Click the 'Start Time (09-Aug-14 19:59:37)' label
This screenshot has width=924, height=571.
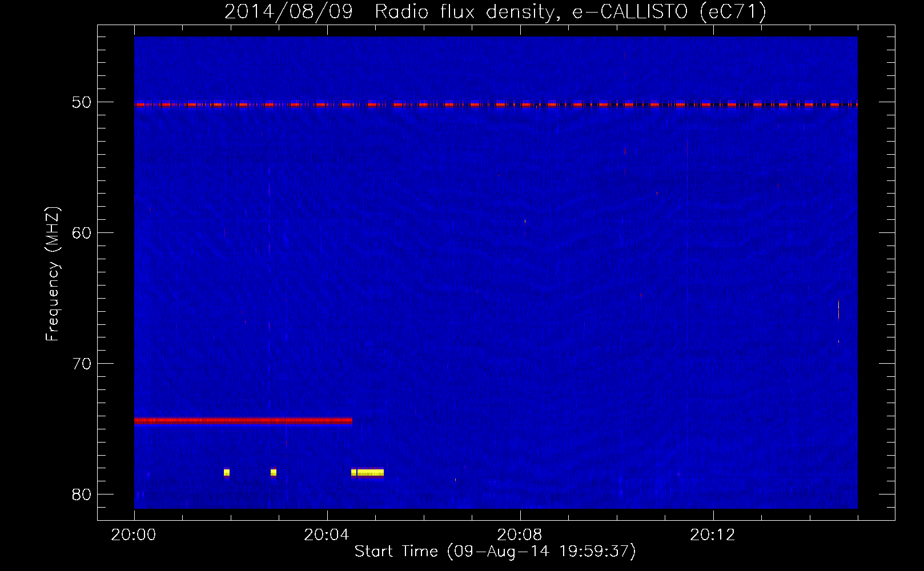(x=495, y=552)
